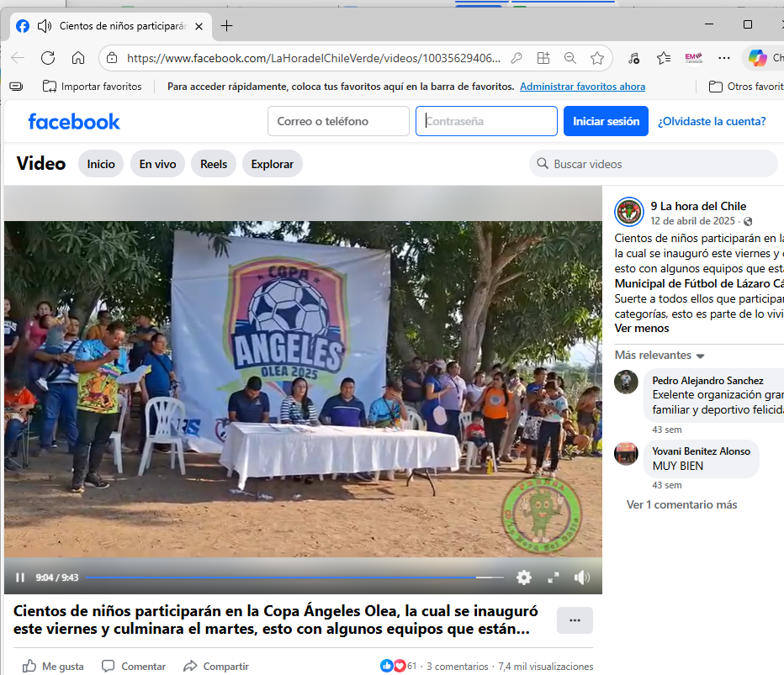
Task: Open browser settings and more menu
Action: [x=724, y=58]
